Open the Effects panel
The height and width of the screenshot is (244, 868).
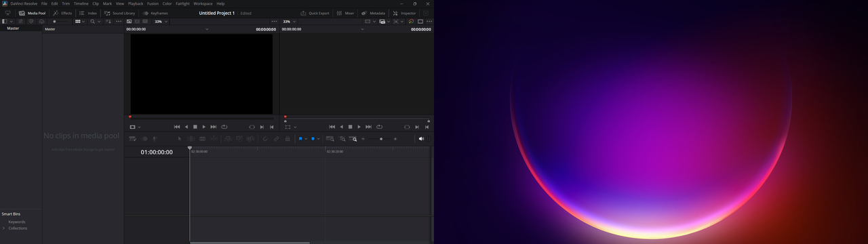[x=62, y=13]
